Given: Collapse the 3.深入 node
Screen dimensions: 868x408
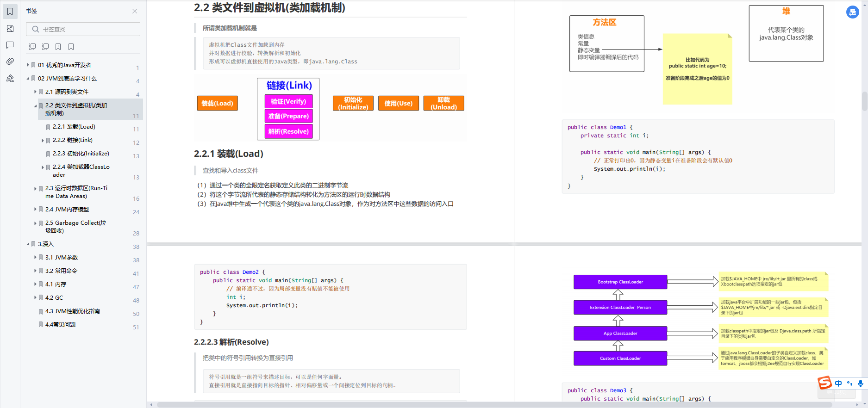Looking at the screenshot, I should click(x=28, y=244).
